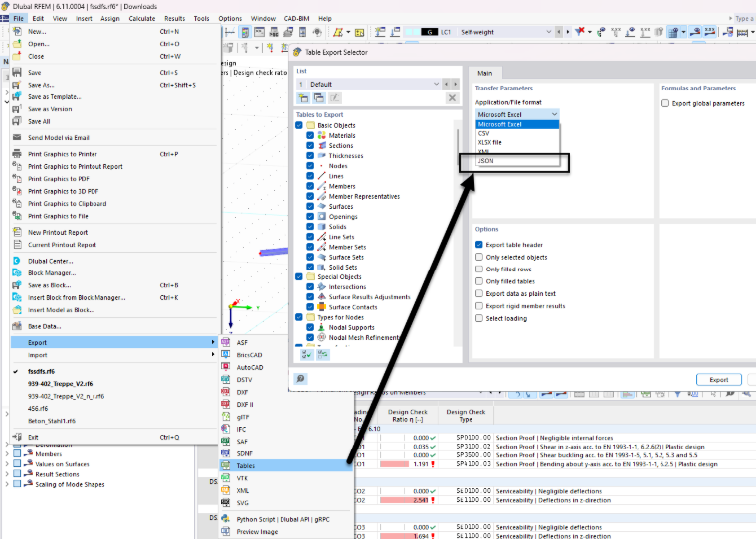Click the ASF export icon
This screenshot has width=756, height=539.
coord(225,342)
